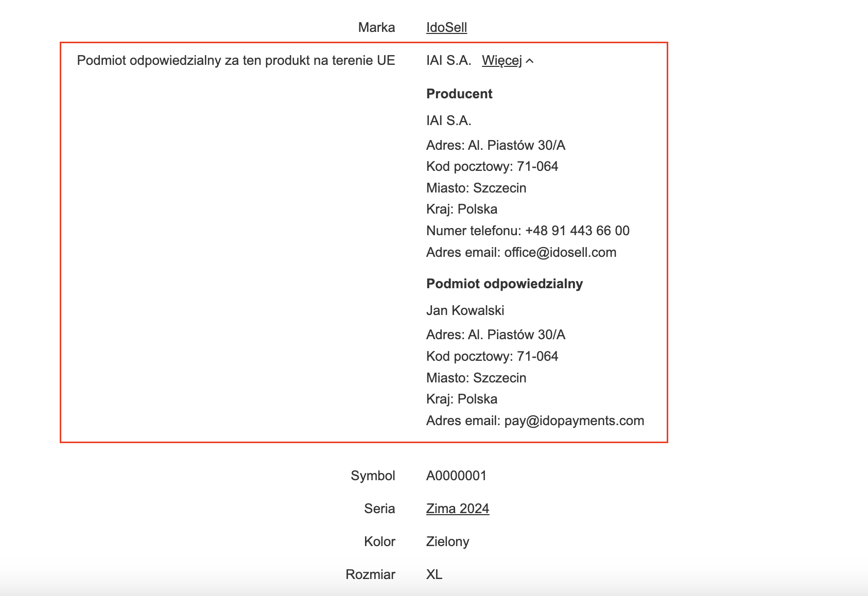Click 'Podmiot odpowiedzialny za ten produkt' label

[236, 61]
